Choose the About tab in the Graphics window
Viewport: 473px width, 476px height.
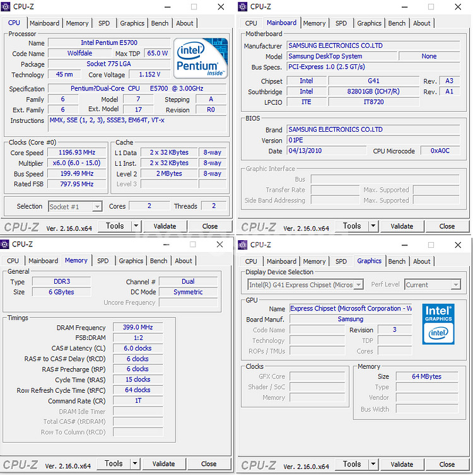click(x=422, y=262)
